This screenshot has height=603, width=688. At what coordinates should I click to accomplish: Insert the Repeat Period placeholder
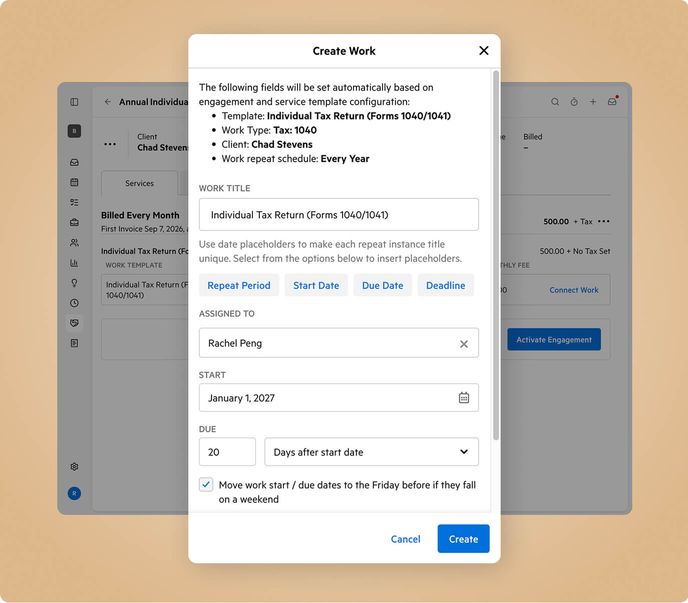(239, 285)
